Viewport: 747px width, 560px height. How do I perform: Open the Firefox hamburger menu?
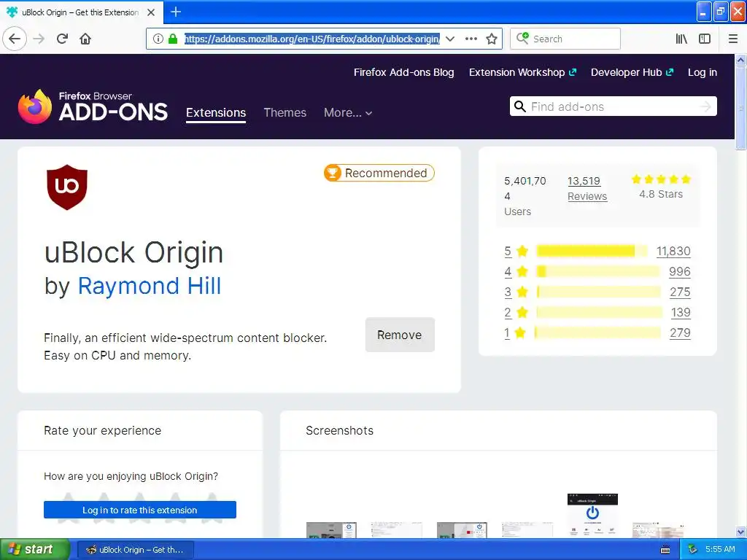coord(733,39)
